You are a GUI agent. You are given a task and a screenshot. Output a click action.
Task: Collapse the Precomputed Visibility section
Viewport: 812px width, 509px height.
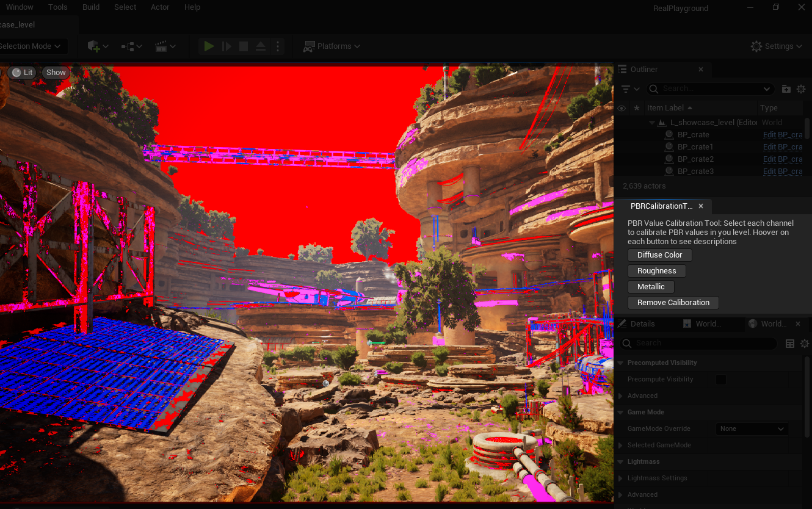pyautogui.click(x=621, y=363)
